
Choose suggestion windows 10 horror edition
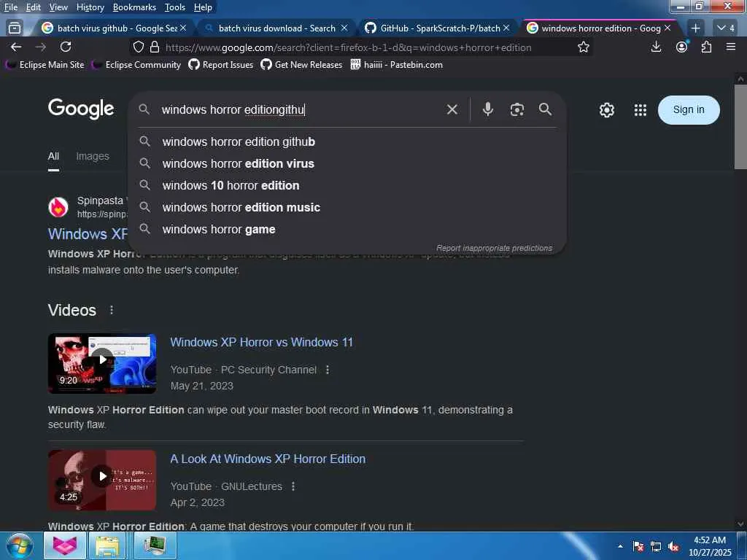[x=347, y=186]
